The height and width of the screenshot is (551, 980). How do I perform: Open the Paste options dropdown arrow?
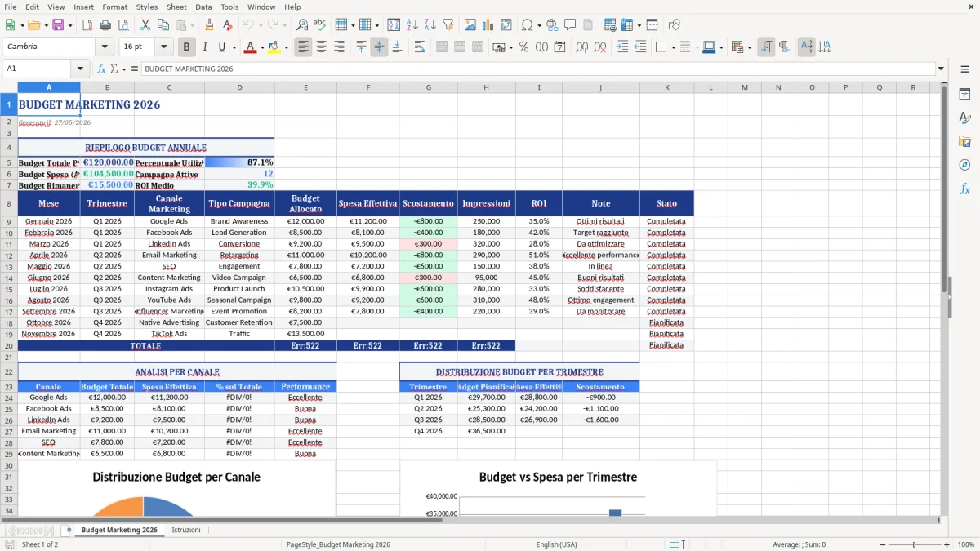[x=192, y=25]
